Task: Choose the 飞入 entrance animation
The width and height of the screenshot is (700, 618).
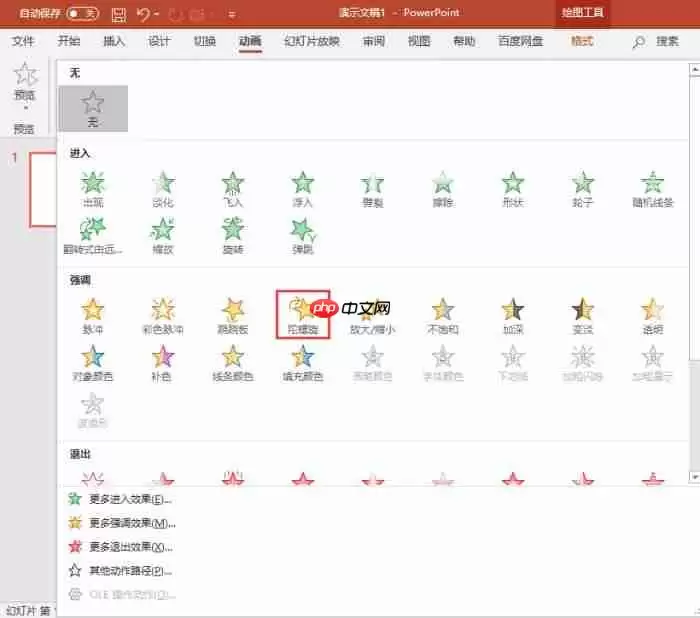Action: point(233,189)
